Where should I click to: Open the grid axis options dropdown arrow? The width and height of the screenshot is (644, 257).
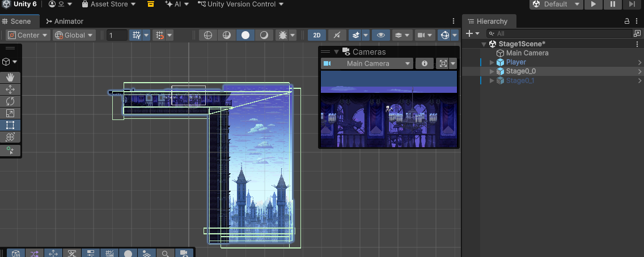tap(146, 35)
